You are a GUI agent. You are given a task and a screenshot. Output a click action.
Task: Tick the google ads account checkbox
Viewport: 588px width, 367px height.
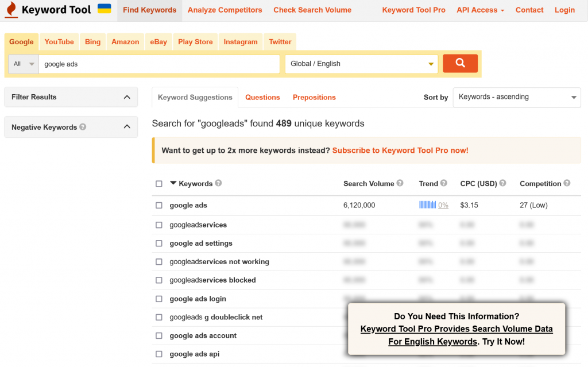(x=159, y=335)
